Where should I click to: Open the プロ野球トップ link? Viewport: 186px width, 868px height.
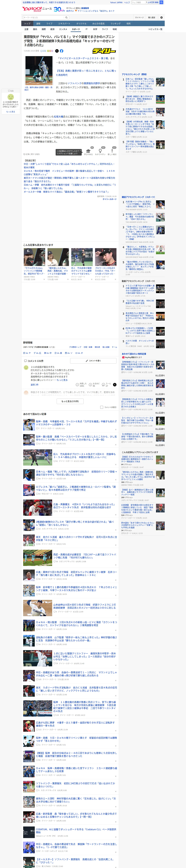[x=75, y=347]
